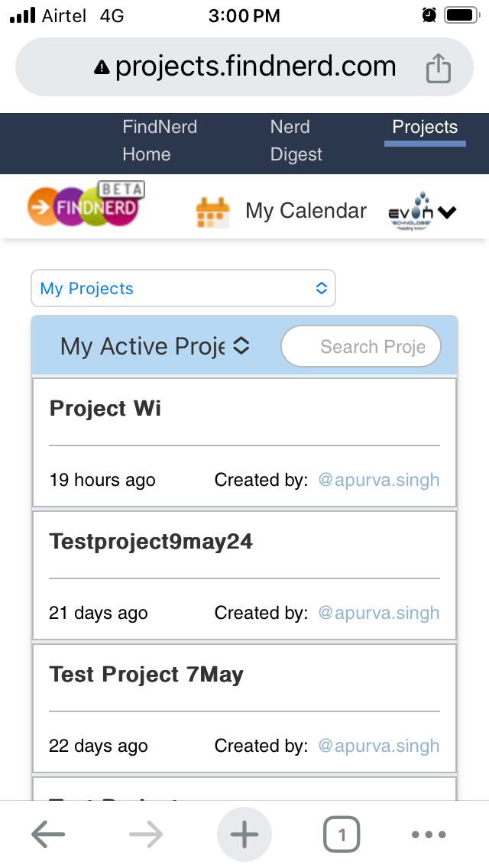This screenshot has height=868, width=489.
Task: Open the My Calendar link
Action: 306,211
